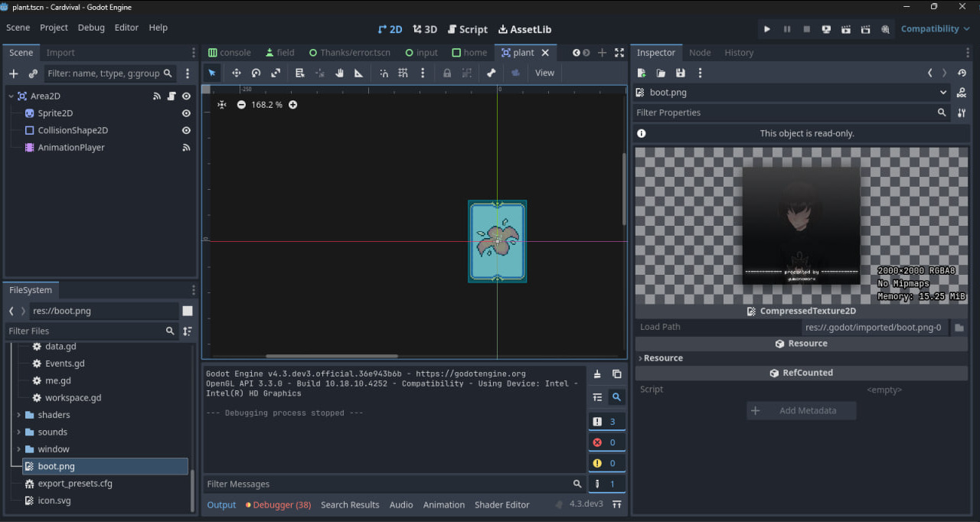Screen dimensions: 980x522
Task: Open the View menu in the viewport toolbar
Action: (x=544, y=73)
